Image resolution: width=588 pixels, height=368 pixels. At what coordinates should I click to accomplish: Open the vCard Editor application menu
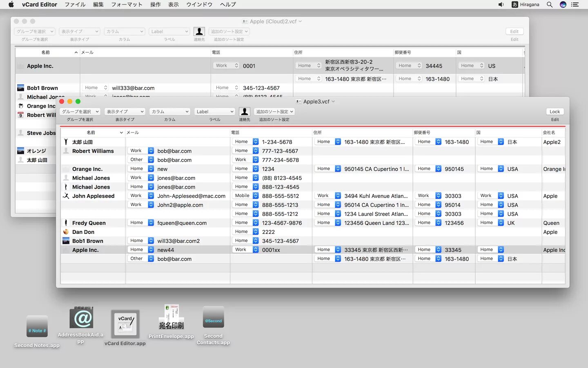point(40,4)
